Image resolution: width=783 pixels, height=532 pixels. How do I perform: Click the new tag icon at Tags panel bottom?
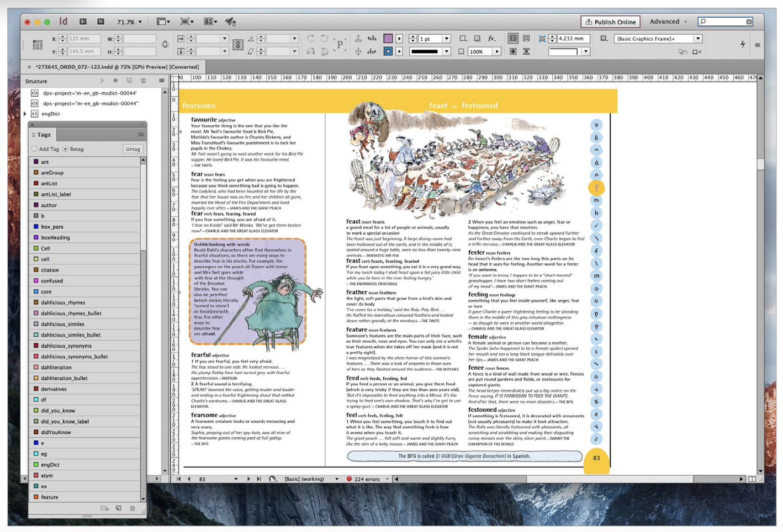[119, 508]
